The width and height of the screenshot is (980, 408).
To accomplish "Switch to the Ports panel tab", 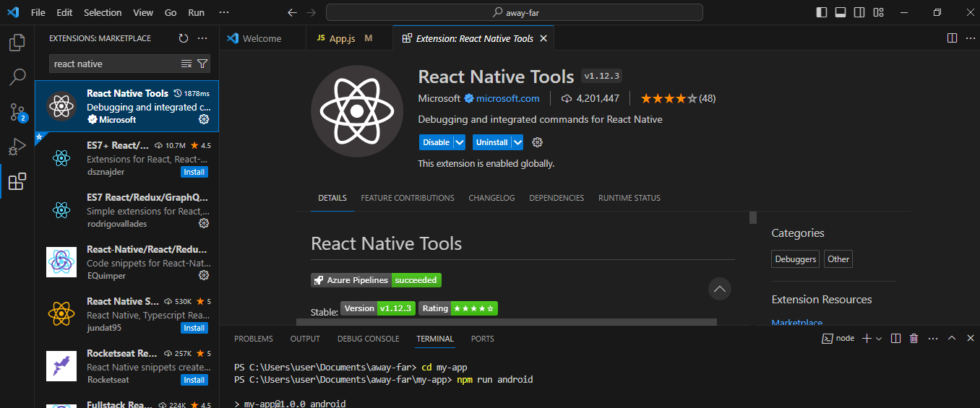I will (x=483, y=339).
